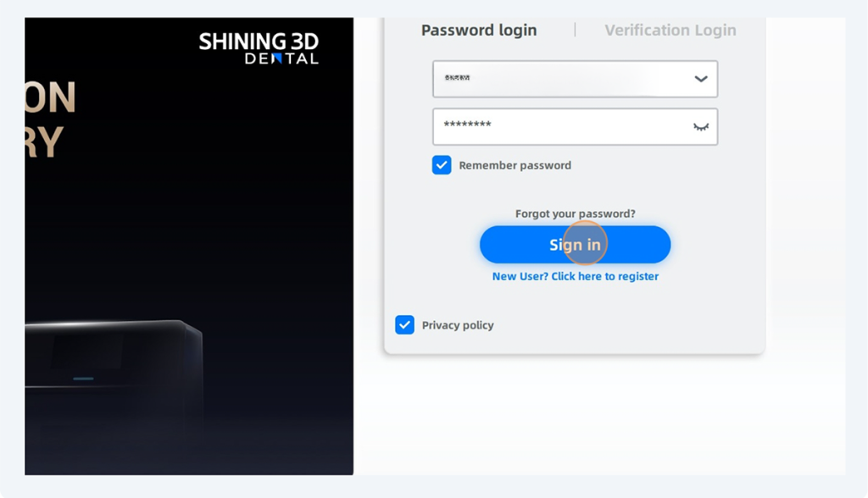Viewport: 868px width, 498px height.
Task: Click the SHINING 3D DENTAL logo
Action: (259, 48)
